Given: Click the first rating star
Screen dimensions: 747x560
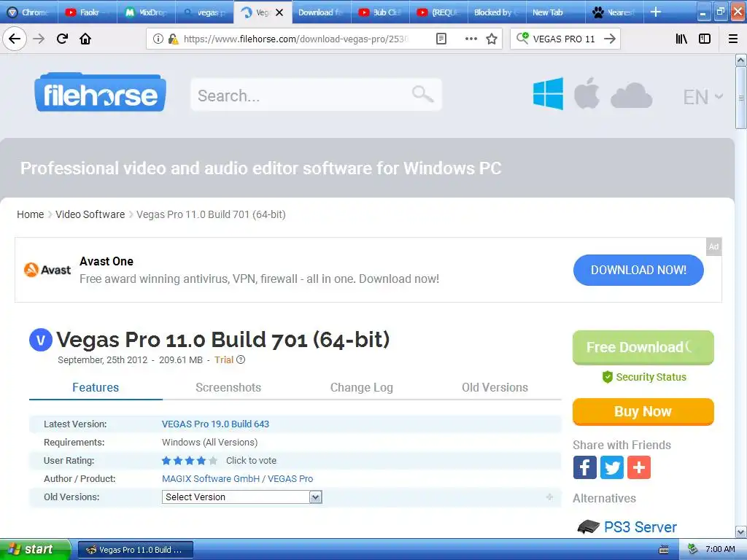Looking at the screenshot, I should pyautogui.click(x=166, y=461).
